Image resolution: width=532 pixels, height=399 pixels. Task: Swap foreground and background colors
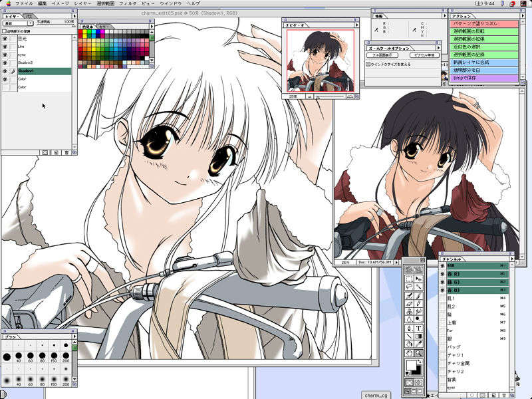420,362
